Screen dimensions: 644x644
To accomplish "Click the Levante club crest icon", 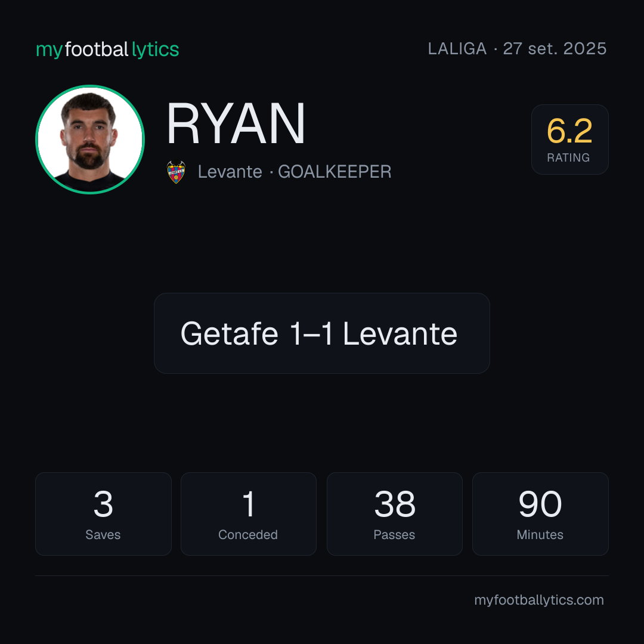I will click(176, 172).
